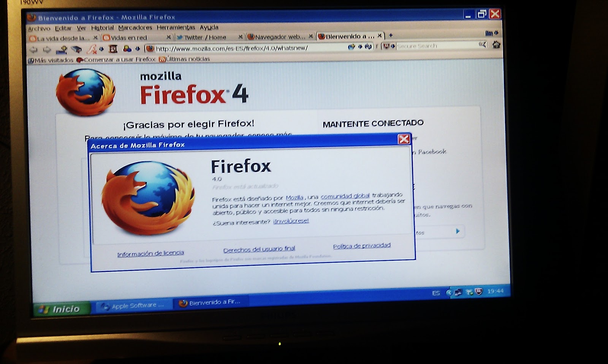Close the 'Bienvenido a ...' tab
This screenshot has width=608, height=364.
[379, 36]
